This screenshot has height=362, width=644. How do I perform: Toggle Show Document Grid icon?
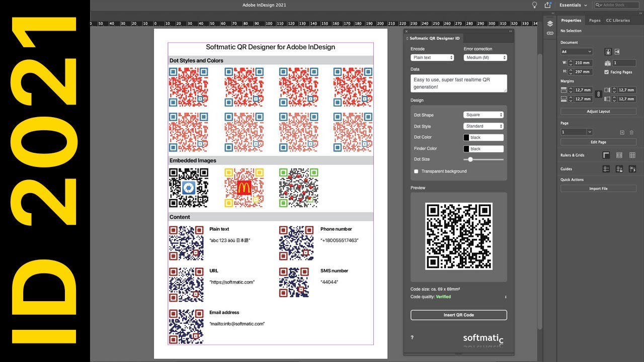[632, 155]
